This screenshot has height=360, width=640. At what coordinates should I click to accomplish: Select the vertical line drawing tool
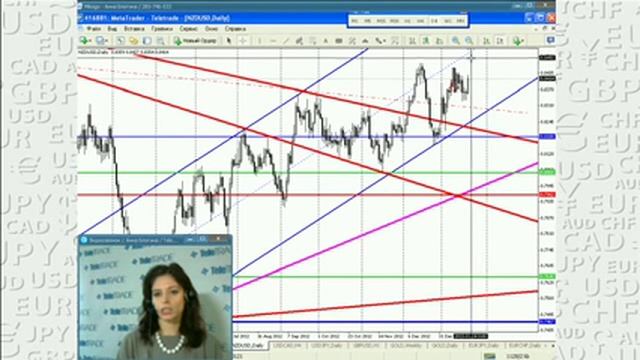coord(260,40)
